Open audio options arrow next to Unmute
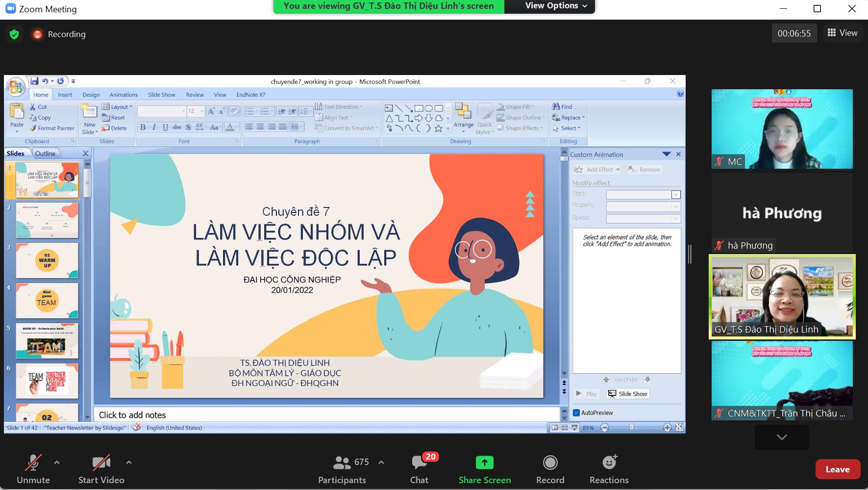The width and height of the screenshot is (868, 490). click(57, 462)
